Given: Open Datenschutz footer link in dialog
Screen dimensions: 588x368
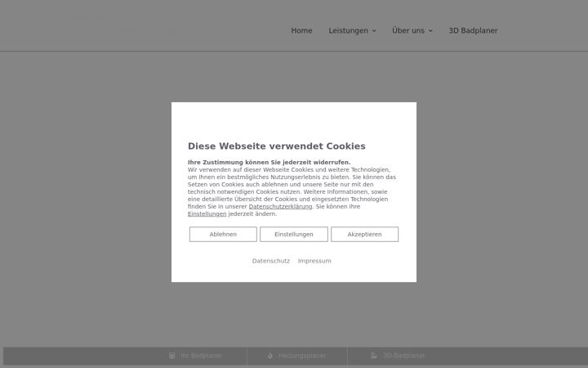Looking at the screenshot, I should pos(271,261).
